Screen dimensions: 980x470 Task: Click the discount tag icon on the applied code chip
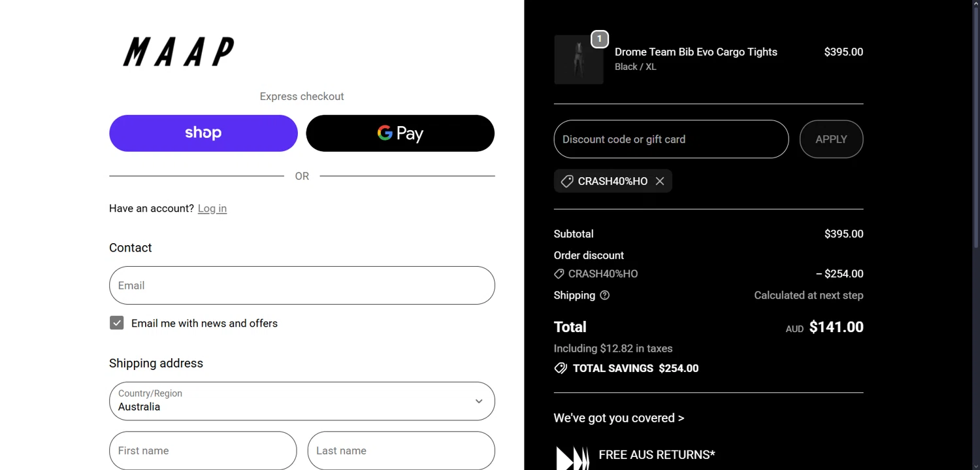click(566, 181)
